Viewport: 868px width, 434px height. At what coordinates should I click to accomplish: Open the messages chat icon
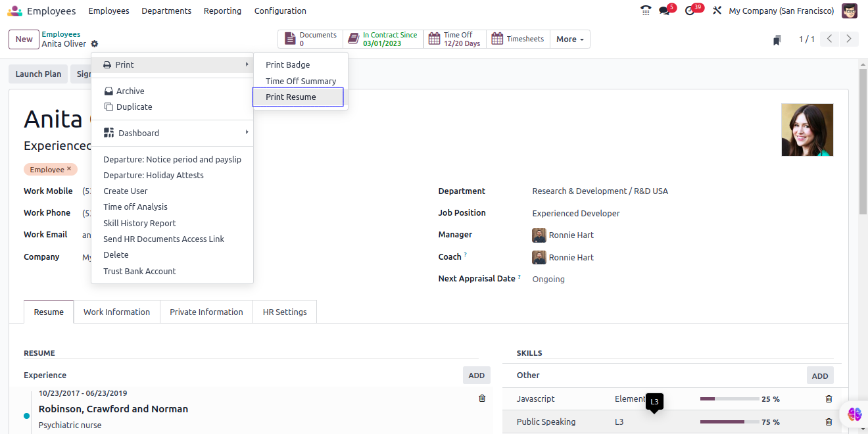click(x=665, y=11)
